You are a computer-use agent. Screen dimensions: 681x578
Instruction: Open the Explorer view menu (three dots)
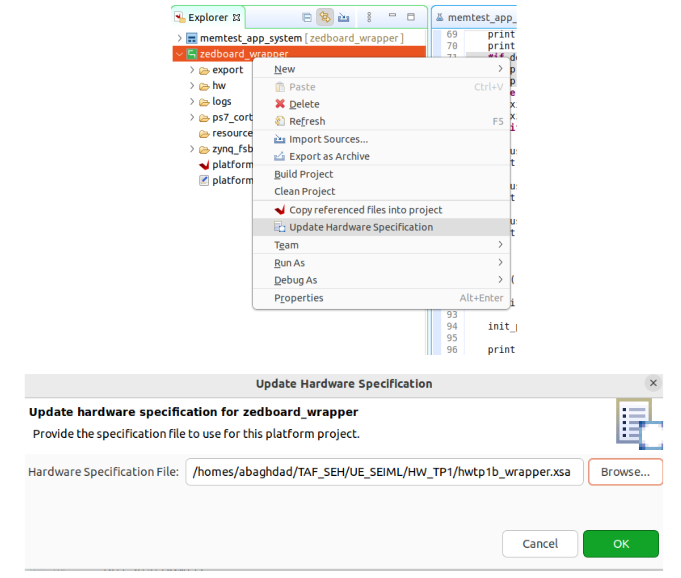pyautogui.click(x=369, y=17)
